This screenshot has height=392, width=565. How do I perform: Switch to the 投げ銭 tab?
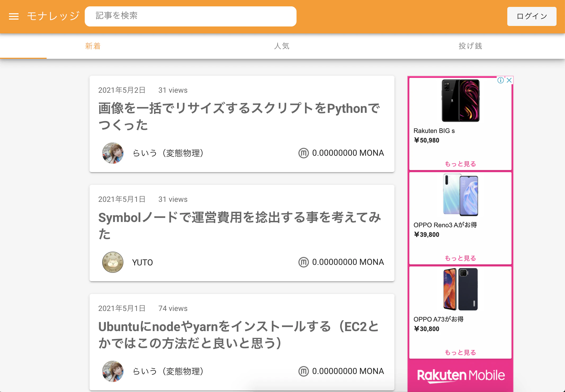point(470,46)
